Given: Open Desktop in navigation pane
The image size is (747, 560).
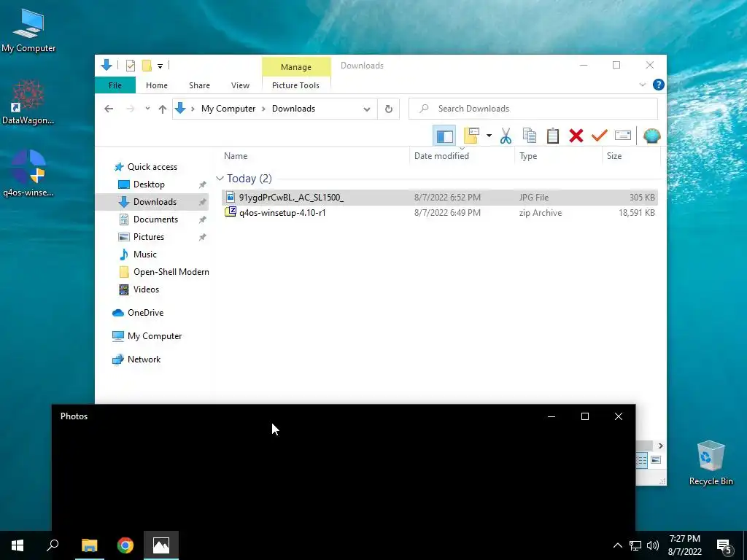Looking at the screenshot, I should [149, 184].
